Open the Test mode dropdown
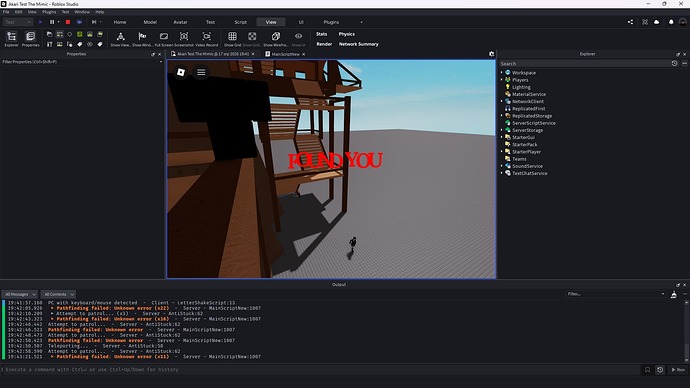This screenshot has height=388, width=690. (x=18, y=22)
